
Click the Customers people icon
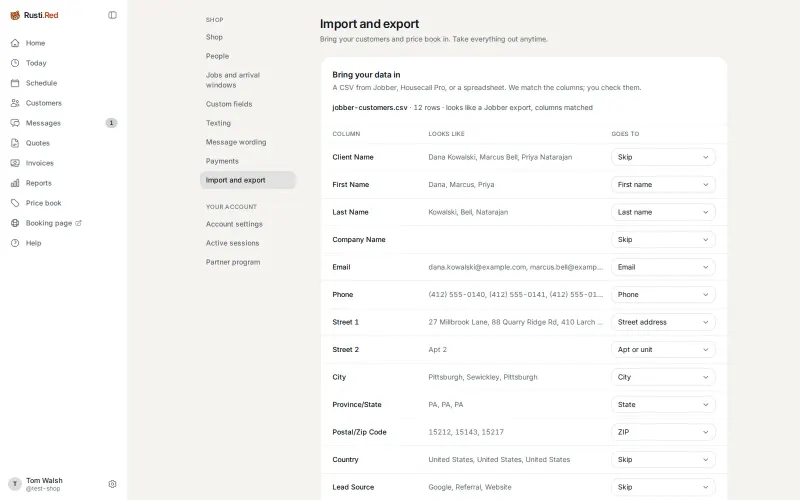point(15,103)
